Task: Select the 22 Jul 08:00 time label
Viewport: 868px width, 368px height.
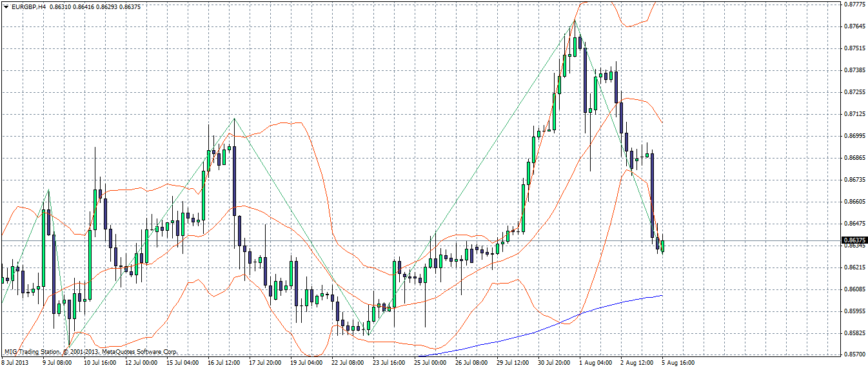Action: click(349, 363)
